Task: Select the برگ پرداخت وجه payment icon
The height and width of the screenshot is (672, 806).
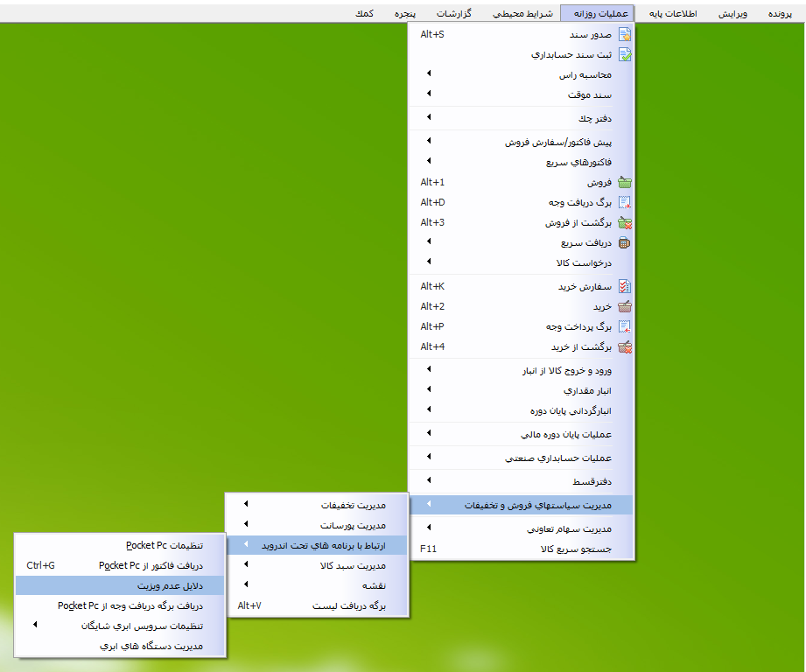Action: tap(625, 326)
